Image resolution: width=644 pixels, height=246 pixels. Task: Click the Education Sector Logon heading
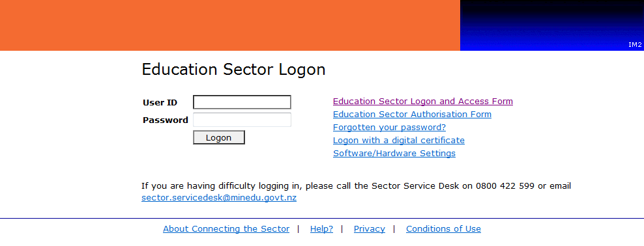click(233, 70)
